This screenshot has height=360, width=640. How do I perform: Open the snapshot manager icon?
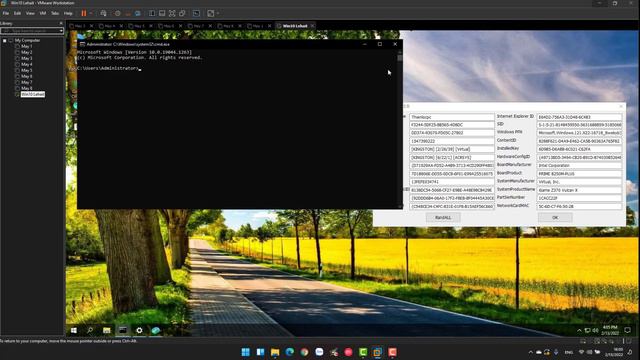138,13
